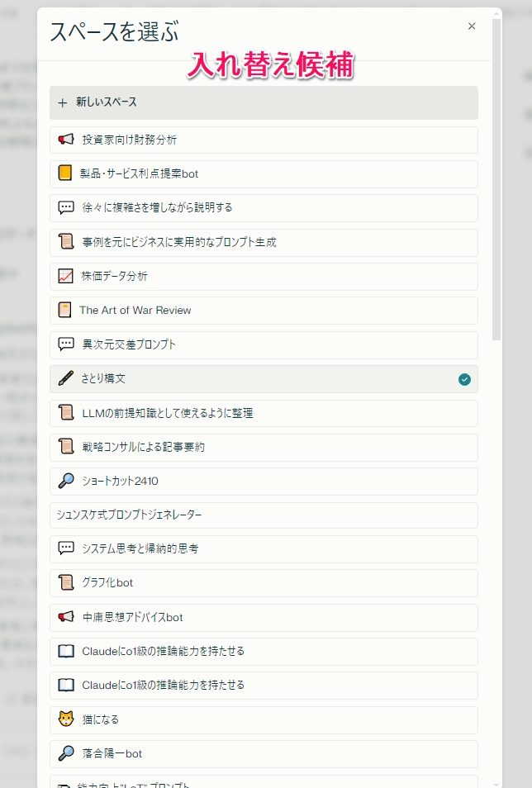Click the orange notebook icon beside 製品・サービス利点提案bot
This screenshot has height=788, width=532.
click(x=65, y=173)
